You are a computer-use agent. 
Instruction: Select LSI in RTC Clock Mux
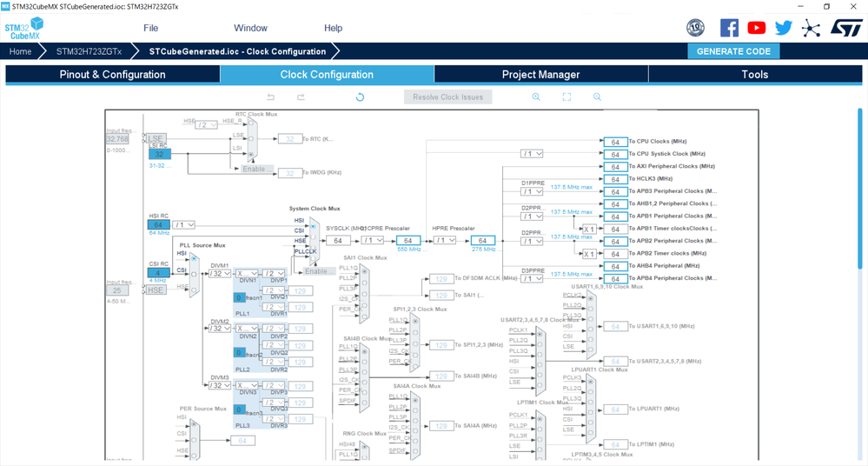pos(251,155)
